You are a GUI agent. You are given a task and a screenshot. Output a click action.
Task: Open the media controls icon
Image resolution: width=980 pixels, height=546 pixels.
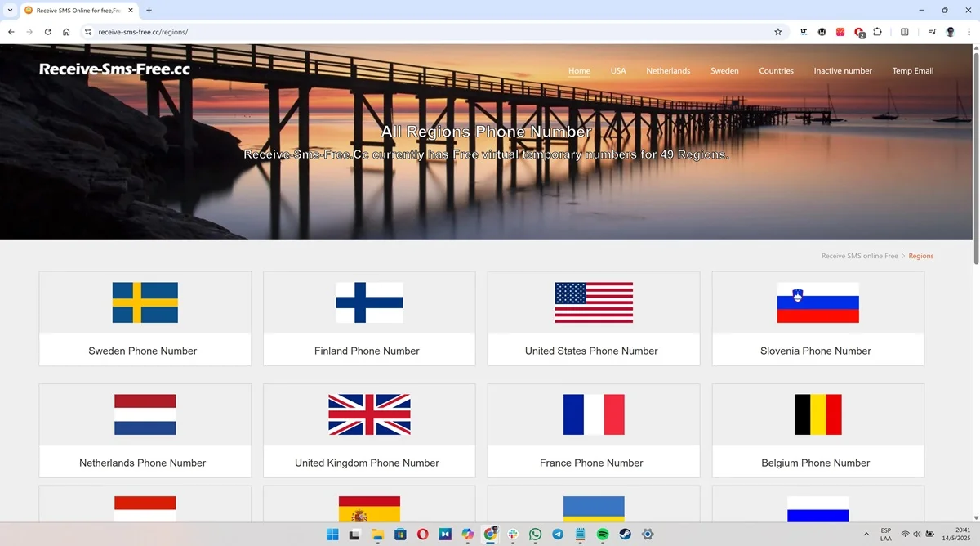click(933, 32)
